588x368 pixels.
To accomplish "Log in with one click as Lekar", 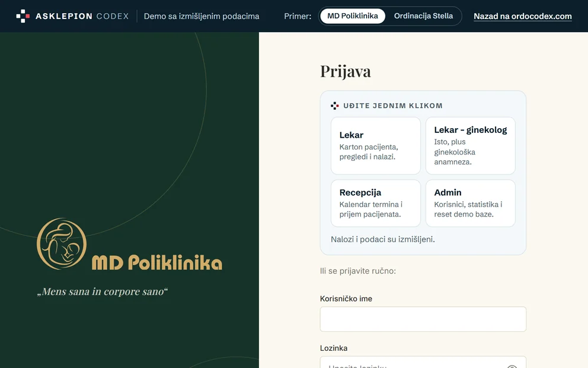I will (376, 145).
